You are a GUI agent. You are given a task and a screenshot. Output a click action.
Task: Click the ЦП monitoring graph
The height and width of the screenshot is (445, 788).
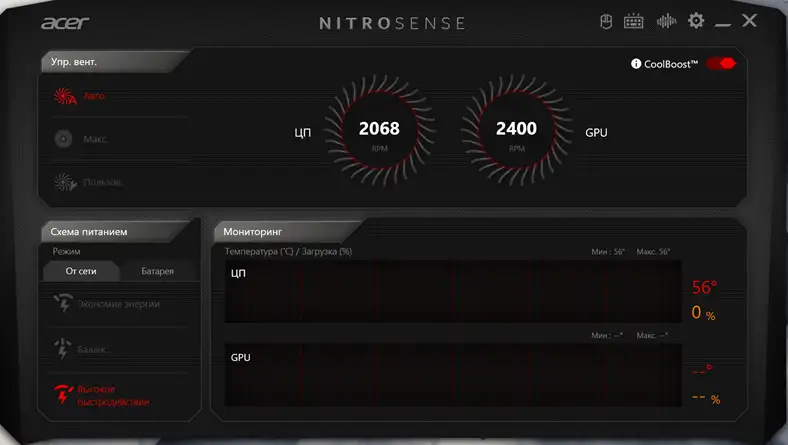coord(453,291)
